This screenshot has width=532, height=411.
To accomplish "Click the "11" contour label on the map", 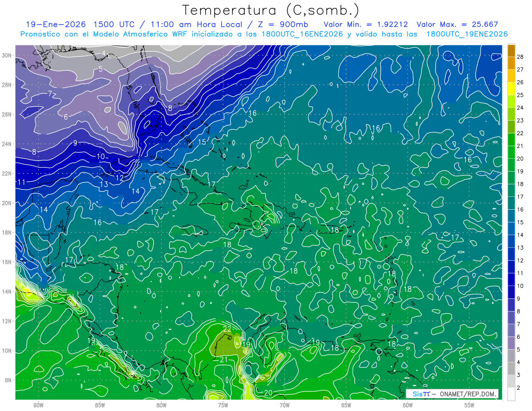I will 22,182.
